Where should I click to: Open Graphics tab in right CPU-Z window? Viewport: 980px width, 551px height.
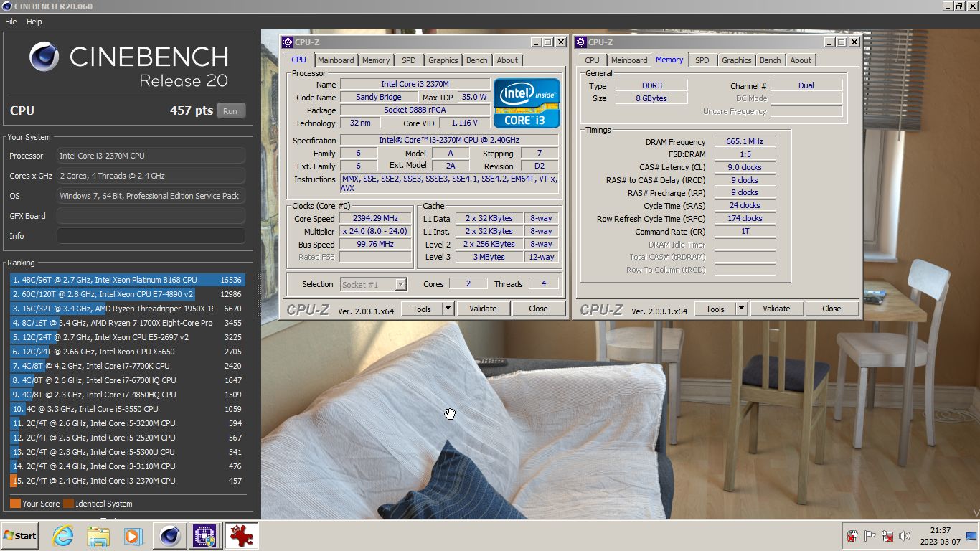coord(737,60)
